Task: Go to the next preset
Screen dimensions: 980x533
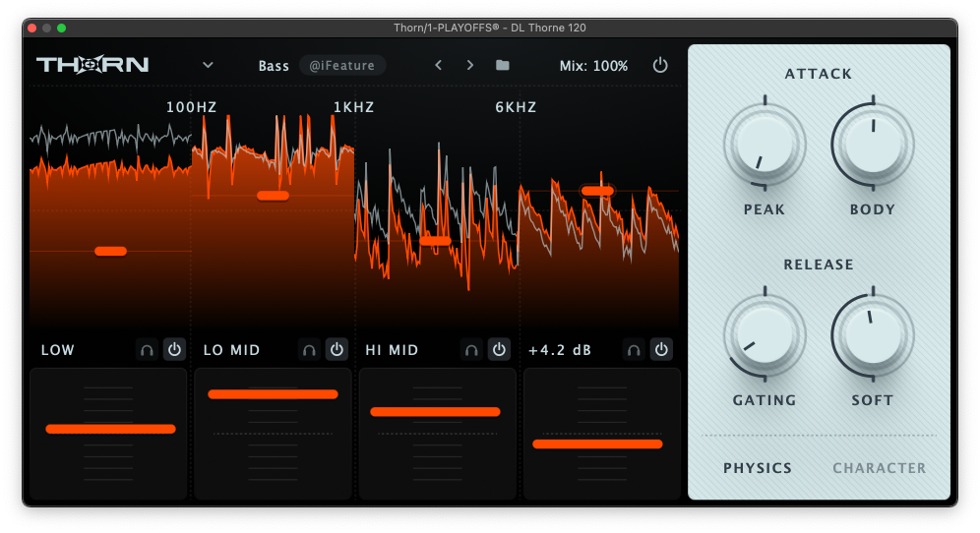Action: 470,65
